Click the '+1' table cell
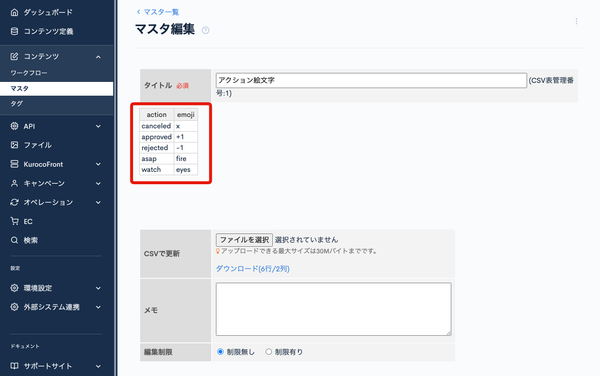600x376 pixels. click(186, 137)
